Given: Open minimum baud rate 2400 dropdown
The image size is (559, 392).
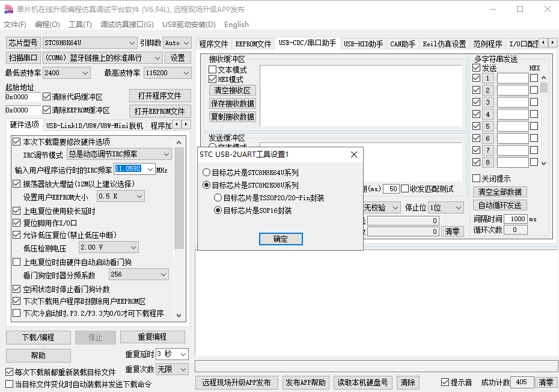Looking at the screenshot, I should (67, 73).
